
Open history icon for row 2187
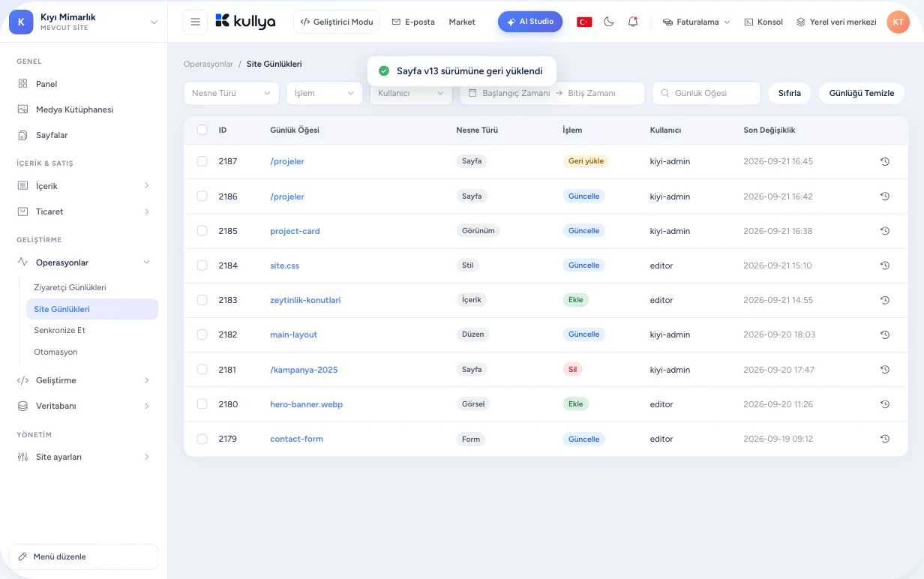pos(885,161)
